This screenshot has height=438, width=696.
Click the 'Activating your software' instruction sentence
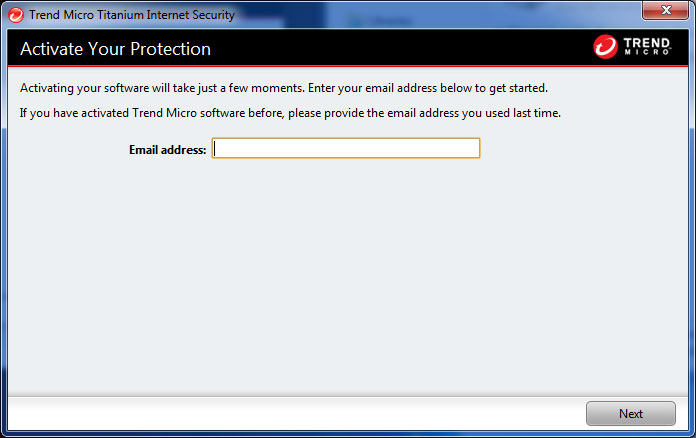click(284, 88)
